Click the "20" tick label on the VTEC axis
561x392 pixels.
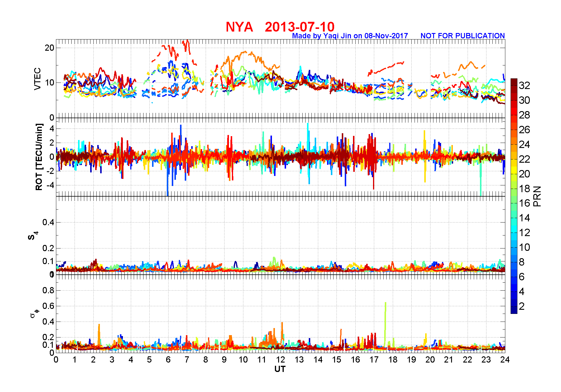[49, 48]
